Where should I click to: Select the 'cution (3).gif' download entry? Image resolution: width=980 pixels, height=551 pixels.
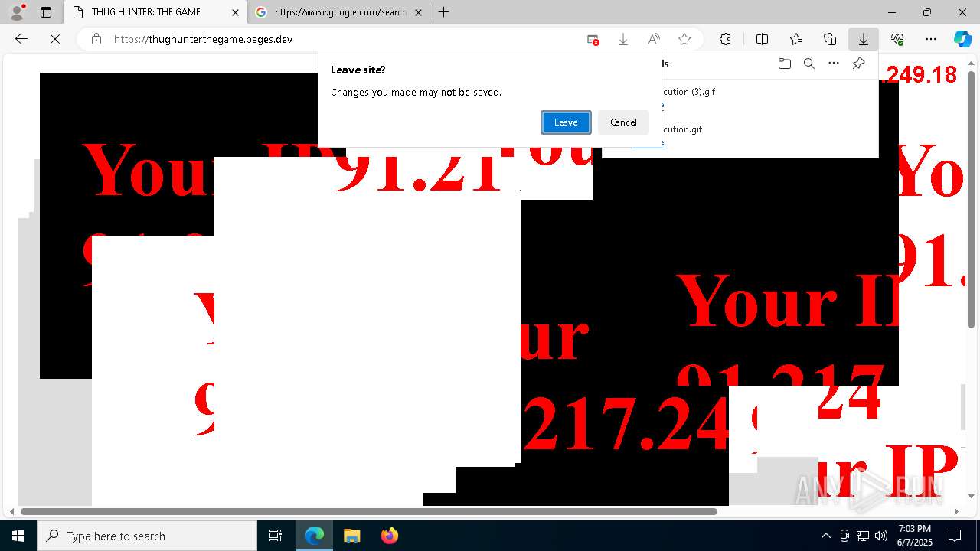[688, 92]
